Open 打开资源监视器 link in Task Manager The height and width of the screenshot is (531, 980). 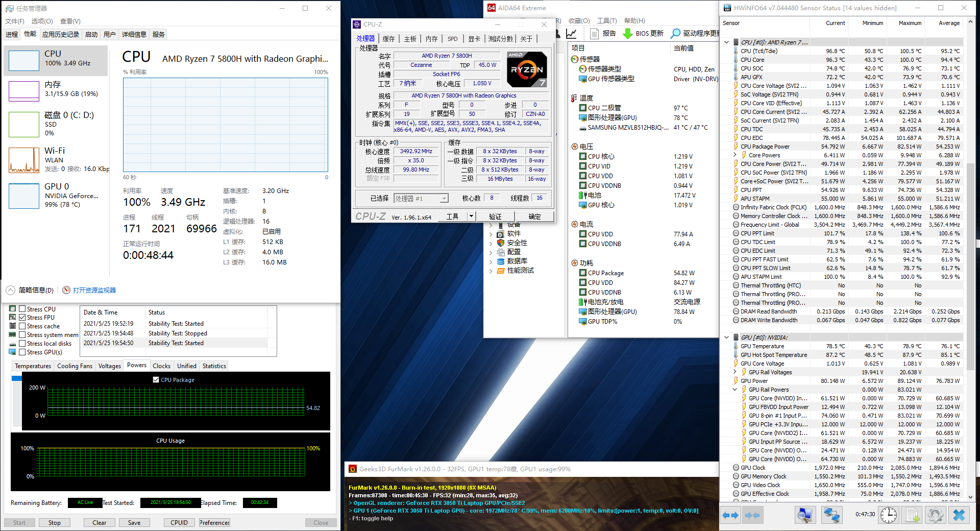[x=94, y=290]
